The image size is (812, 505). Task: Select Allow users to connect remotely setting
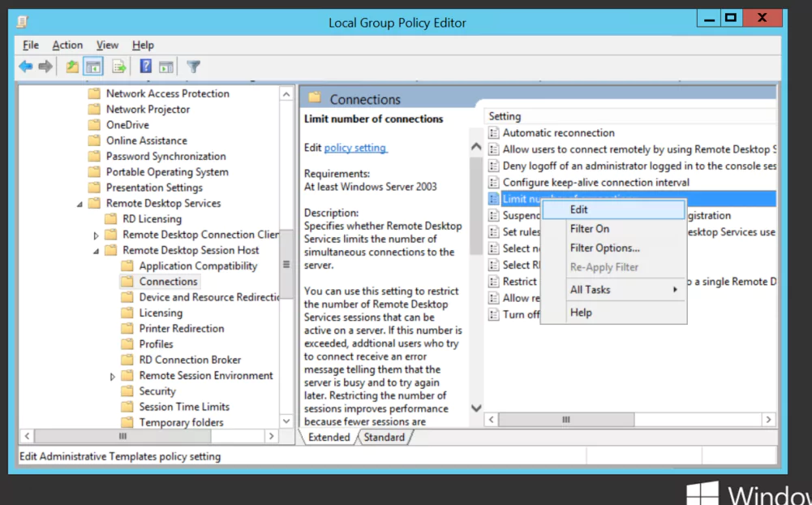tap(639, 149)
